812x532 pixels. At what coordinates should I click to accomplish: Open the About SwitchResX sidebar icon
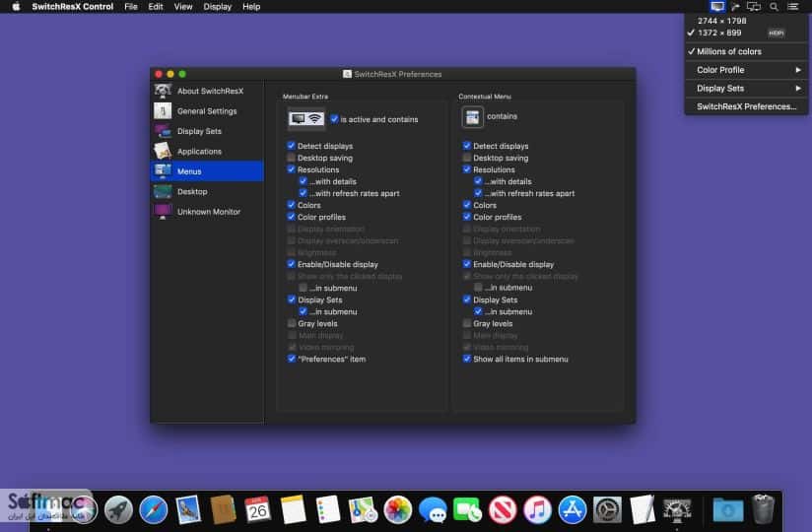163,91
